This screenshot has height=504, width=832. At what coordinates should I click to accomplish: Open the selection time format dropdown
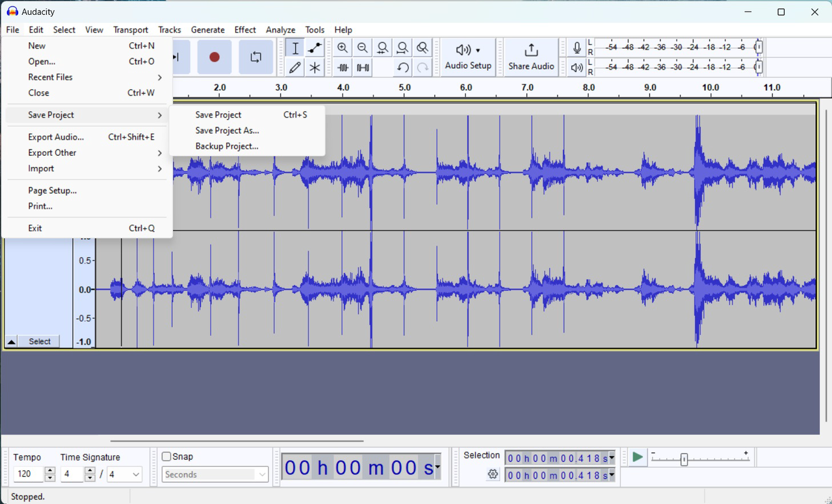tap(610, 458)
